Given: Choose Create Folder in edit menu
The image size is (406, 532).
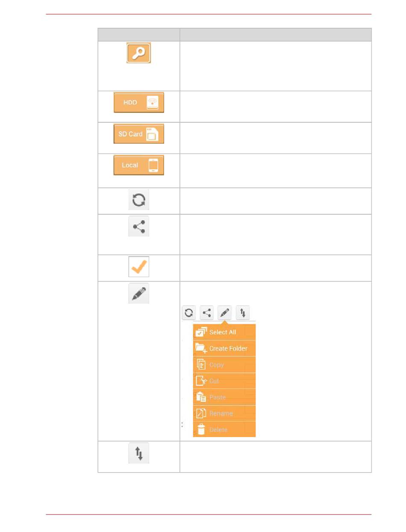Looking at the screenshot, I should 224,349.
